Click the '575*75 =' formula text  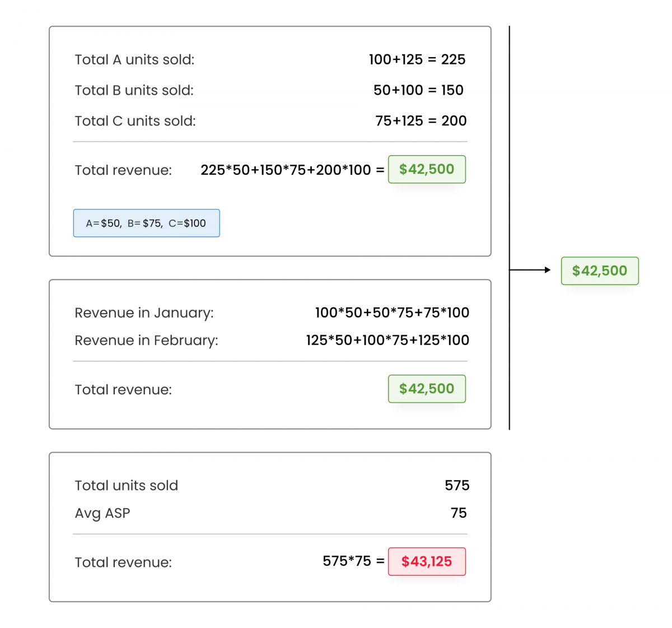(x=353, y=561)
